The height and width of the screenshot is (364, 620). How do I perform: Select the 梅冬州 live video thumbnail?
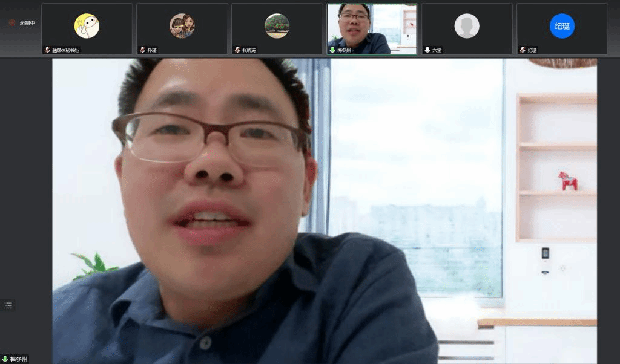pyautogui.click(x=372, y=27)
